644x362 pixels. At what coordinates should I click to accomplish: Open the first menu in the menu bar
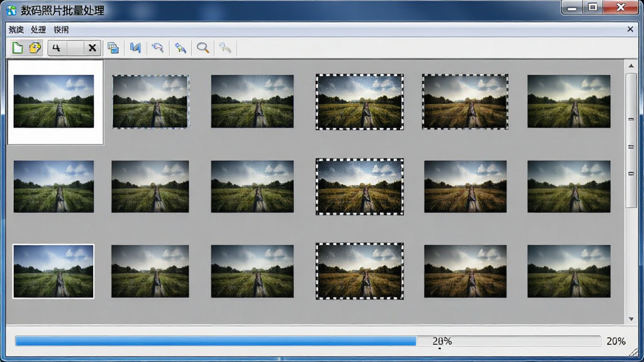click(16, 30)
